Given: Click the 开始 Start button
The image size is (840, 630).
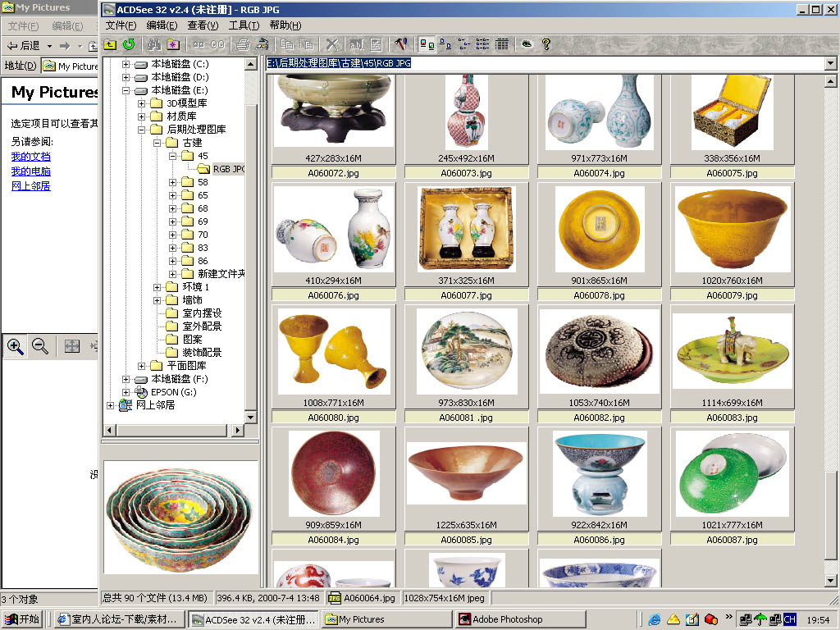Looking at the screenshot, I should [22, 619].
